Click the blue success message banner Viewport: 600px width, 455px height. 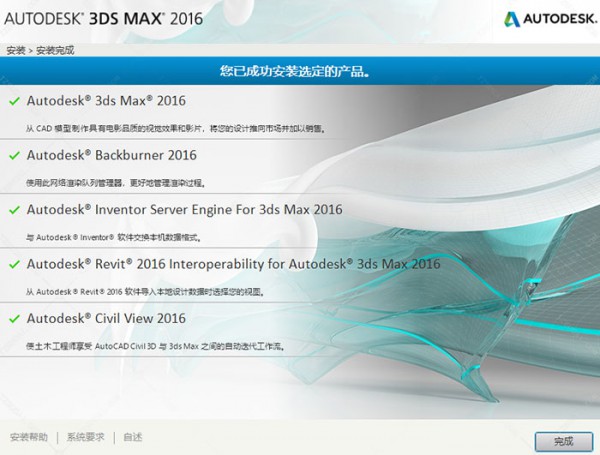click(300, 71)
